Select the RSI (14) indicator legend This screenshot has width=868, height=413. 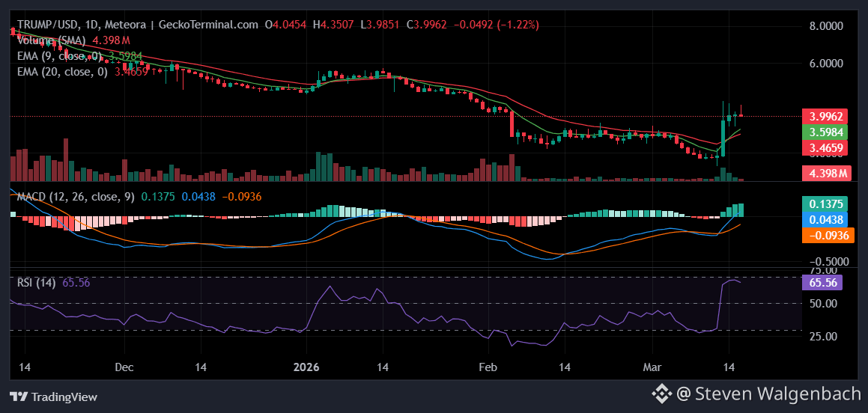pos(37,283)
